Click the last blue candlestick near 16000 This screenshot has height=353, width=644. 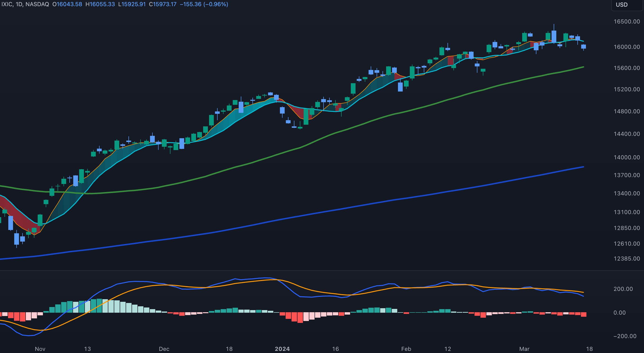click(x=584, y=46)
